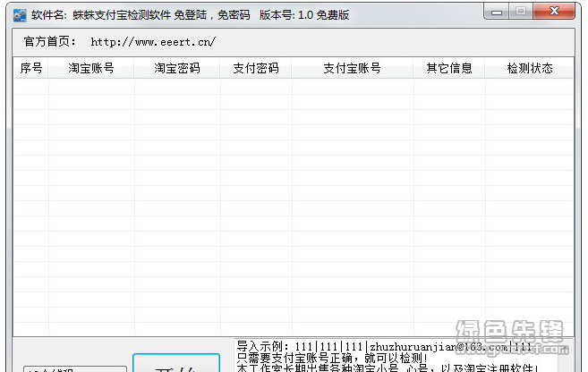Image resolution: width=588 pixels, height=372 pixels.
Task: Open the dropdown at bottom left
Action: [75, 368]
